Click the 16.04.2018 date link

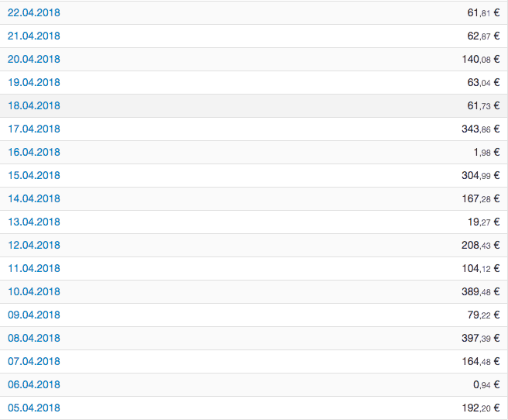[x=34, y=153]
